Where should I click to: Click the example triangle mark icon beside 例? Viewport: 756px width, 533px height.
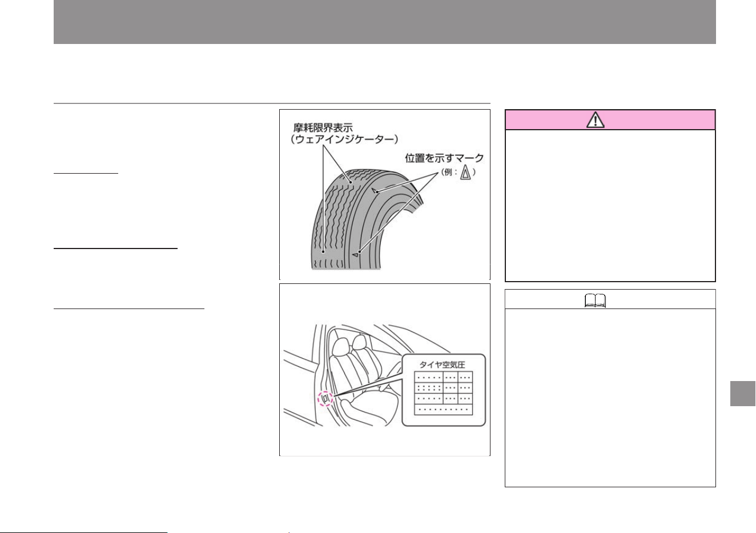point(466,173)
